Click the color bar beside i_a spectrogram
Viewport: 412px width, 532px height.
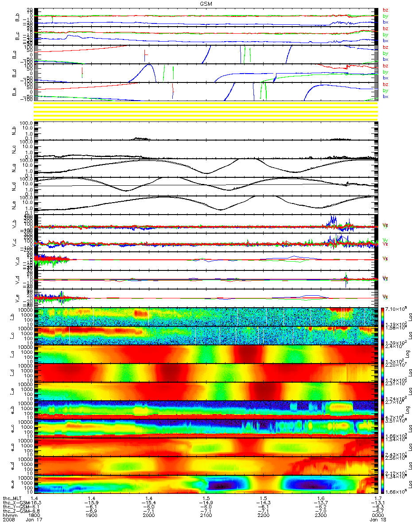pyautogui.click(x=383, y=354)
